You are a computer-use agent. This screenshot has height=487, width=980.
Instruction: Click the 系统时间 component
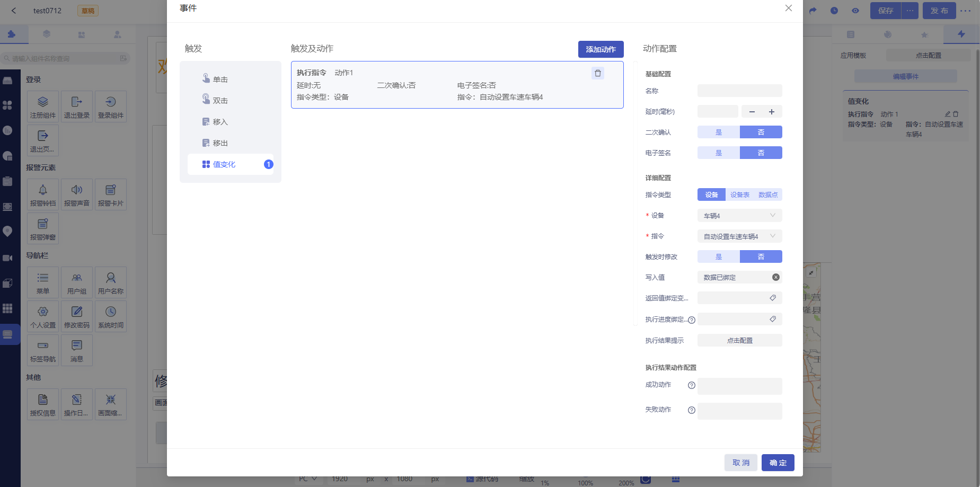pos(111,316)
